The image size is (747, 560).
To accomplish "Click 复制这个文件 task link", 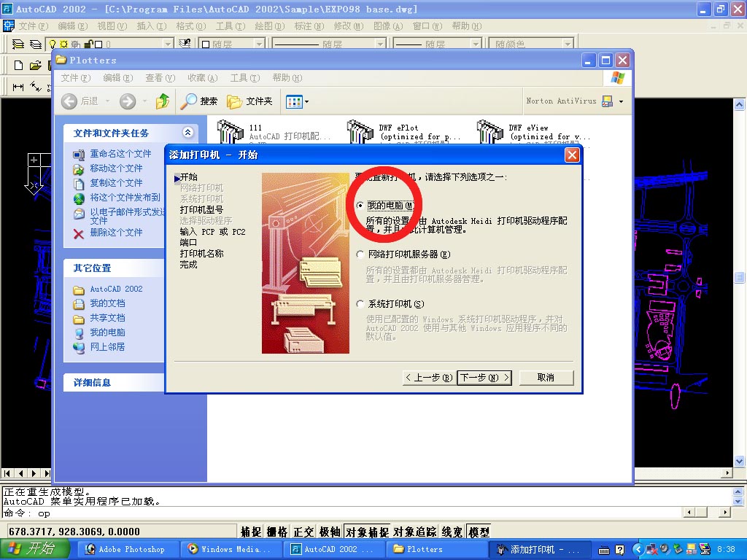I will click(x=116, y=183).
